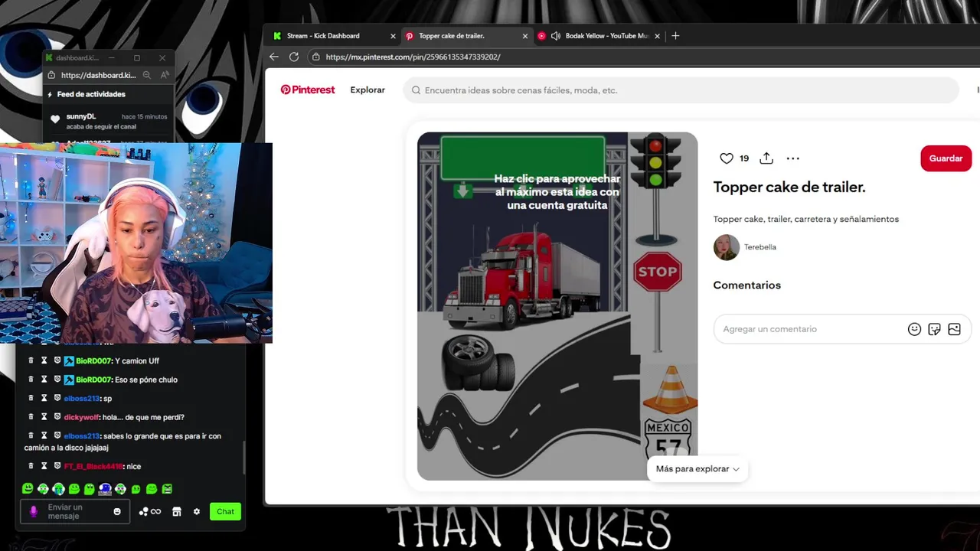
Task: Click the trash icon on 'Eso se póne chulo'
Action: click(x=31, y=380)
